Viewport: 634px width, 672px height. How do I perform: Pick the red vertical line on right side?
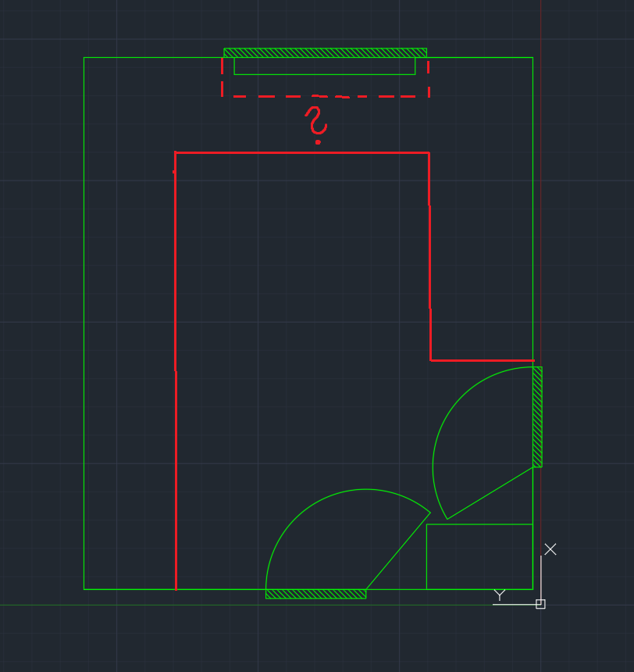(x=429, y=256)
